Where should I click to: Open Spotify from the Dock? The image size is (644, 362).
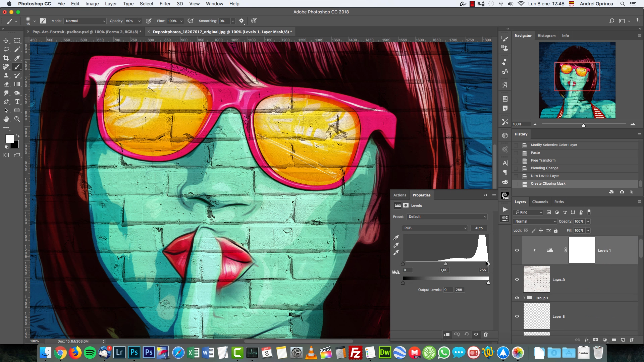(90, 353)
